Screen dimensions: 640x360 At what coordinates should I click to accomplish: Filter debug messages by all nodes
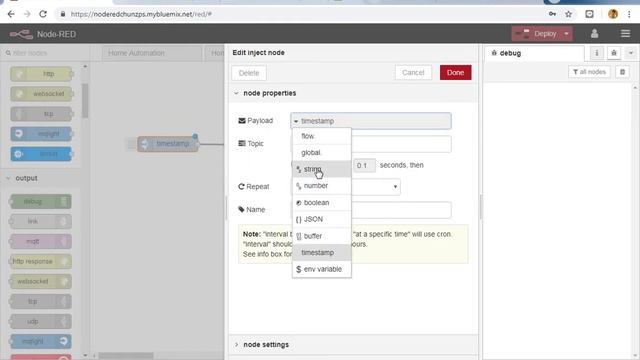[x=589, y=72]
